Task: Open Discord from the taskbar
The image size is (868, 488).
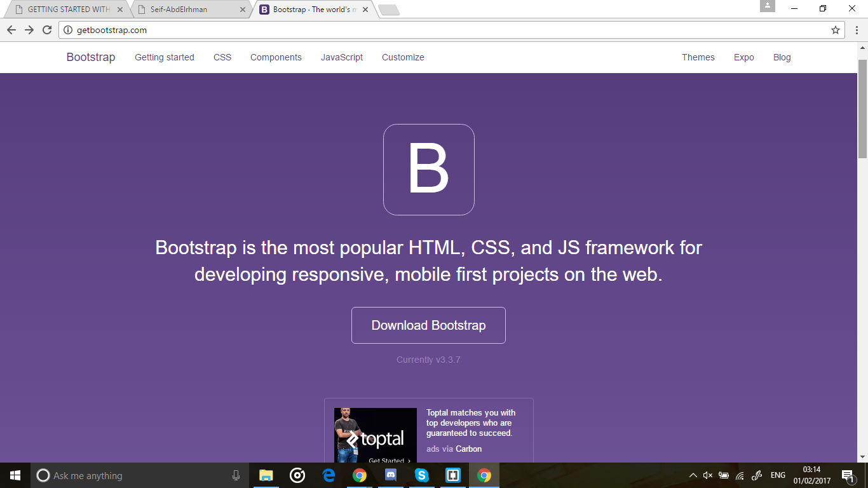Action: [391, 475]
